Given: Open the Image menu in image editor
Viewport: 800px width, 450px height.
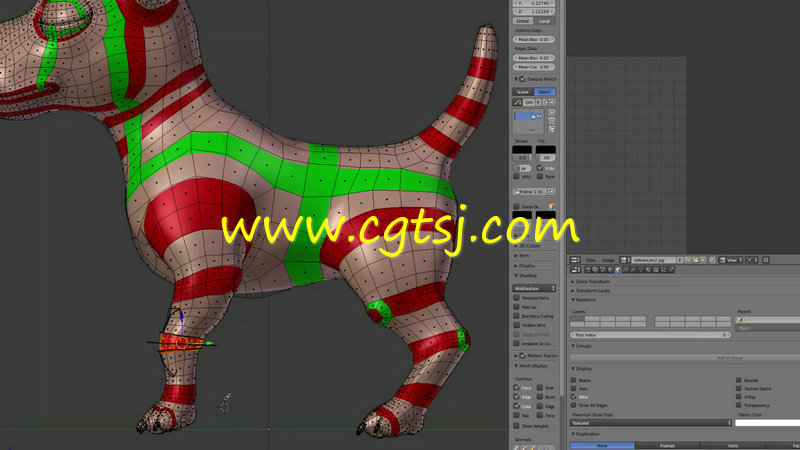Looking at the screenshot, I should [608, 260].
